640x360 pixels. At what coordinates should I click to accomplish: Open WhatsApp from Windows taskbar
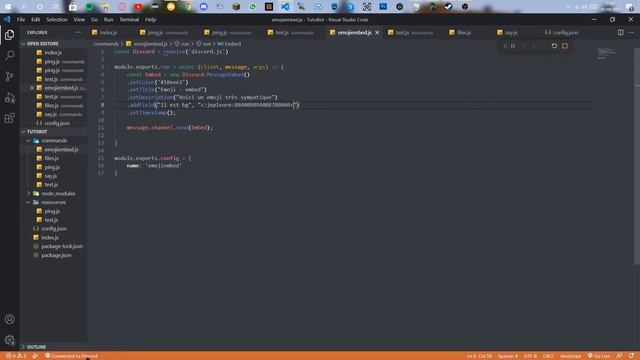click(252, 7)
